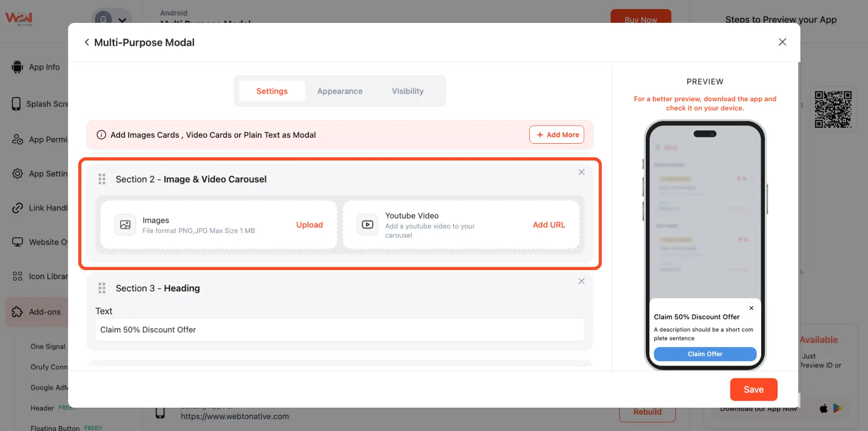Remove Section 3 Heading using its X icon
This screenshot has height=431, width=868.
(x=581, y=281)
